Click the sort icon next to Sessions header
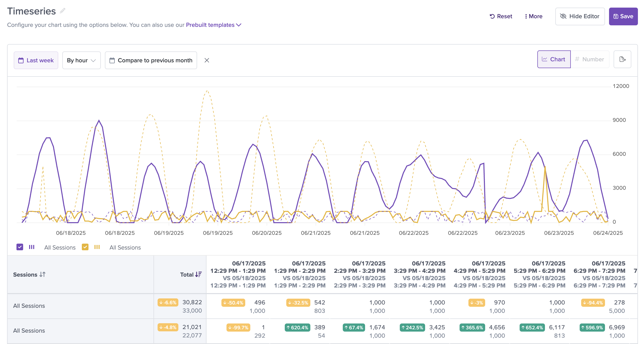 click(43, 274)
